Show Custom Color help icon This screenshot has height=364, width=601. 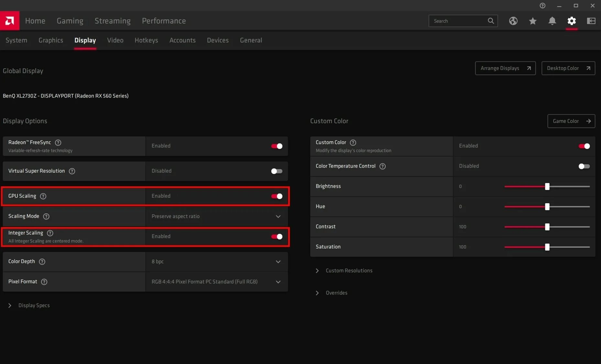[353, 143]
